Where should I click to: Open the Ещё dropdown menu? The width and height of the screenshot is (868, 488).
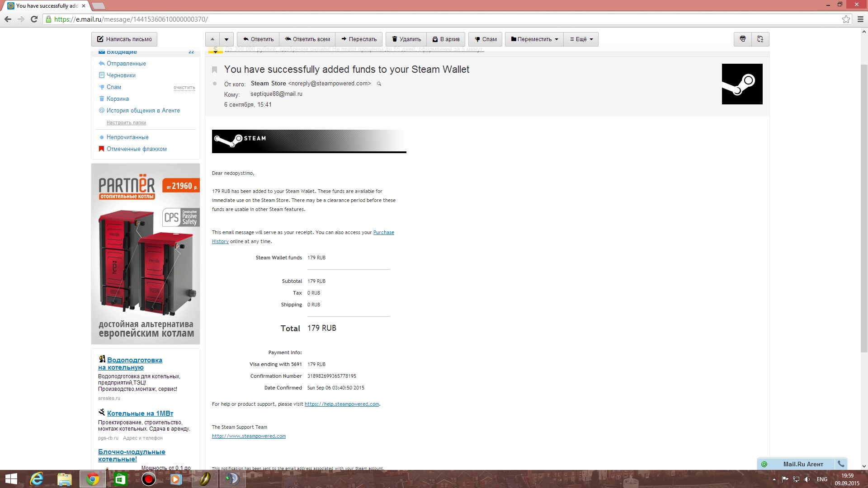pos(581,39)
